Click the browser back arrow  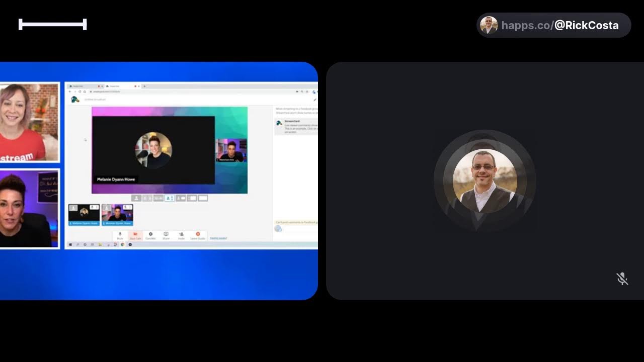pos(70,92)
